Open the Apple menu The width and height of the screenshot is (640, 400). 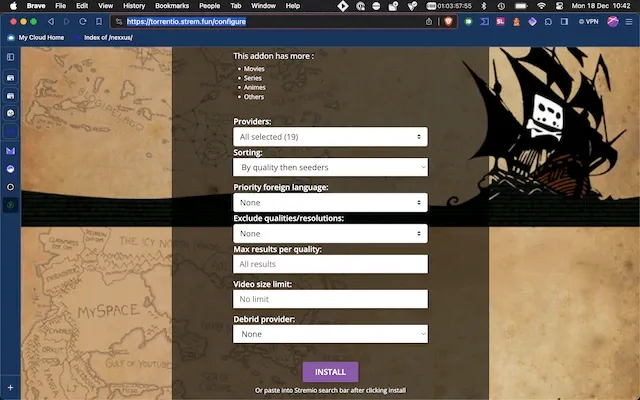tap(13, 6)
